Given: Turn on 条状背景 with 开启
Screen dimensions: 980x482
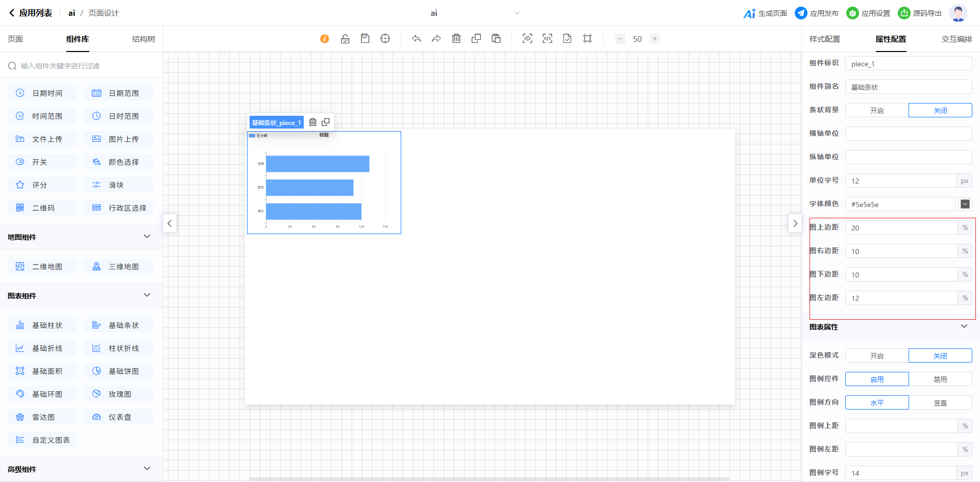Looking at the screenshot, I should coord(876,110).
